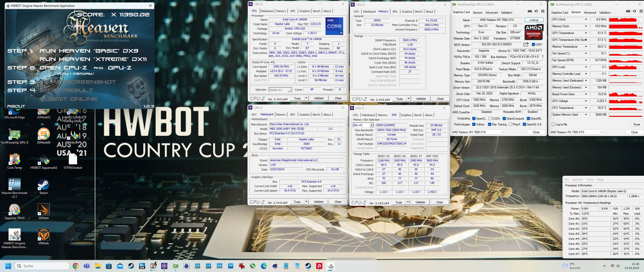This screenshot has width=644, height=272.
Task: Toggle Vulkan checkbox in GPU-Z
Action: (474, 124)
